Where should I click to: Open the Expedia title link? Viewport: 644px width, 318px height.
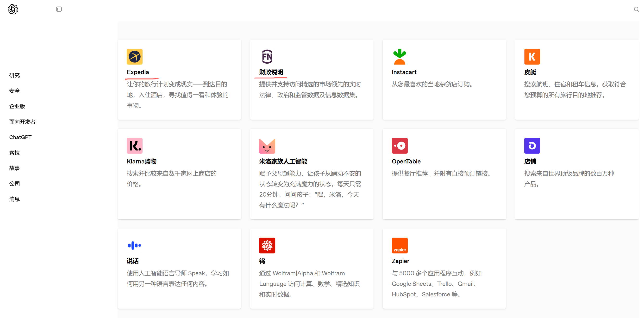click(138, 72)
